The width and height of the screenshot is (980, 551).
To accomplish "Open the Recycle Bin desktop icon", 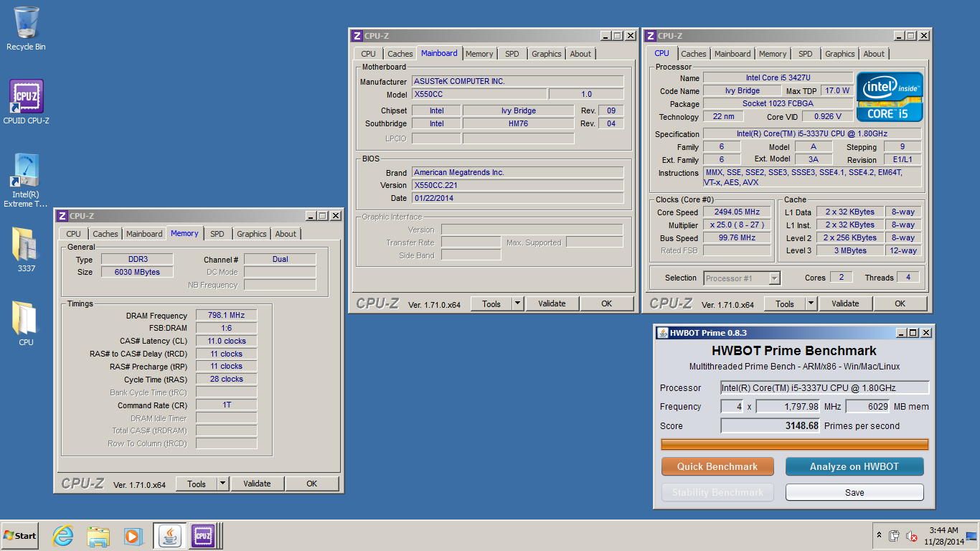I will point(26,29).
